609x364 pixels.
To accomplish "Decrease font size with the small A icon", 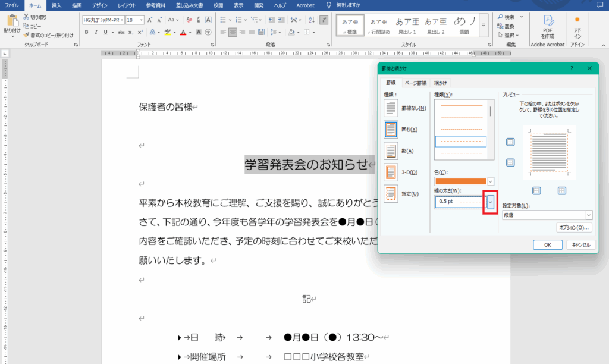I will point(159,20).
